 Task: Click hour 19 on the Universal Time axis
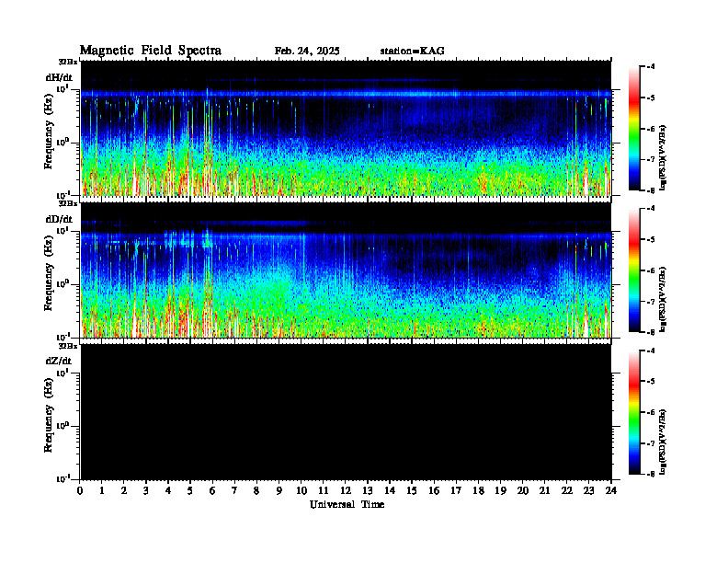click(500, 491)
